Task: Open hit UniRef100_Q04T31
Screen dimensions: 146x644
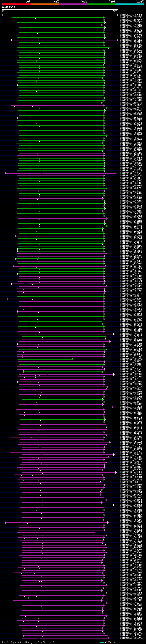Action: 131,562
